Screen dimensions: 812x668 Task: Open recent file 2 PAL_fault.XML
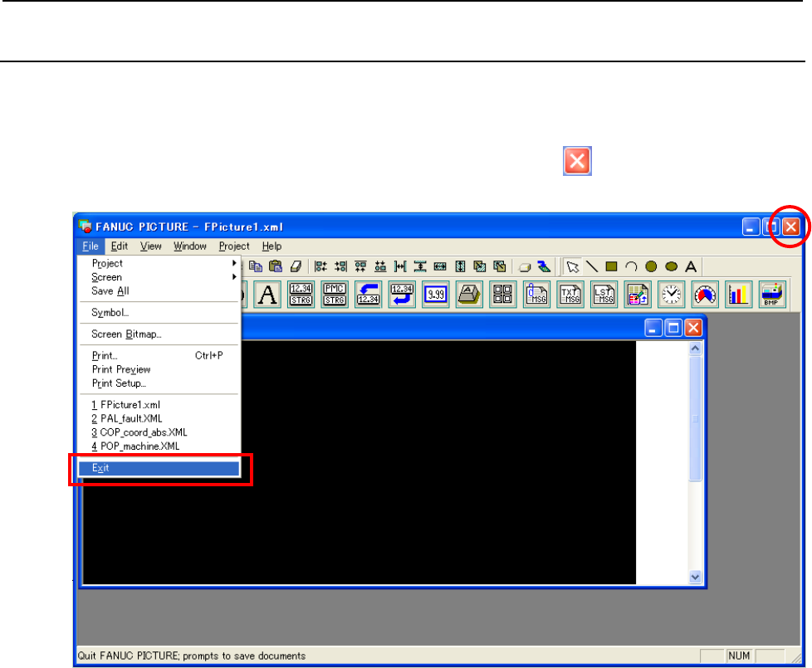[159, 418]
